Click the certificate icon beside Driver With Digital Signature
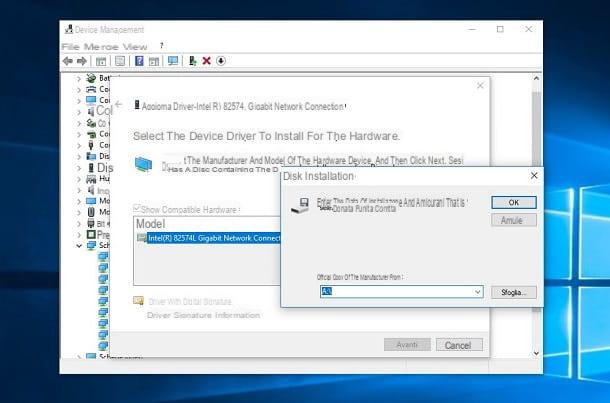Screen dimensions: 610x403 138,301
